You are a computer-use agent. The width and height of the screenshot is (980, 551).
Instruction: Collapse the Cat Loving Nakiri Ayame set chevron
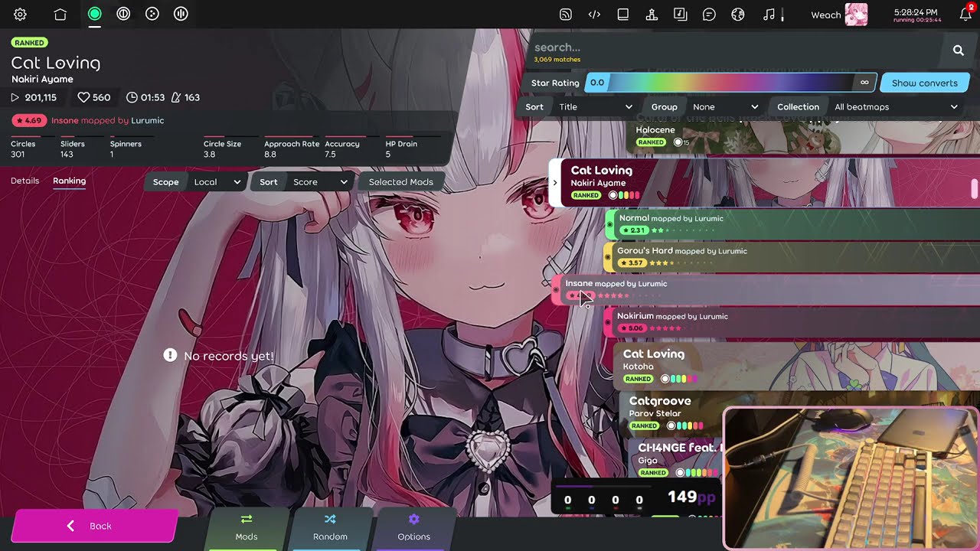tap(555, 183)
